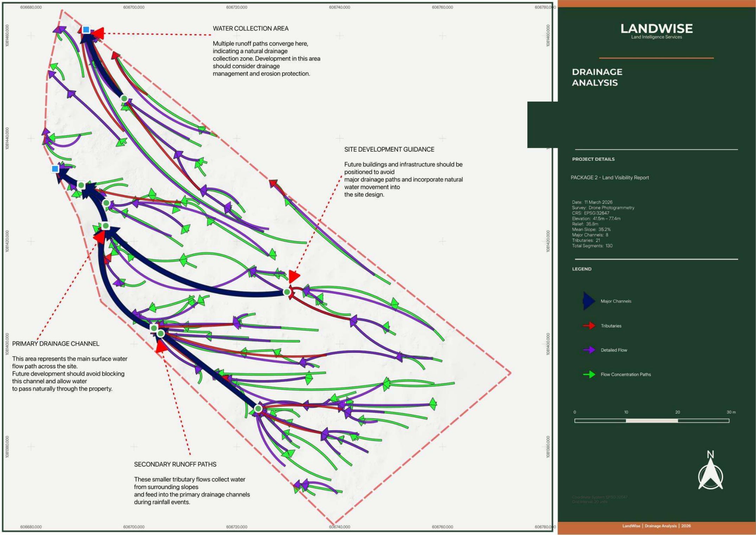Image resolution: width=756 pixels, height=535 pixels.
Task: Click the PACKAGE 2 - Land Visibility Report text
Action: (x=610, y=178)
